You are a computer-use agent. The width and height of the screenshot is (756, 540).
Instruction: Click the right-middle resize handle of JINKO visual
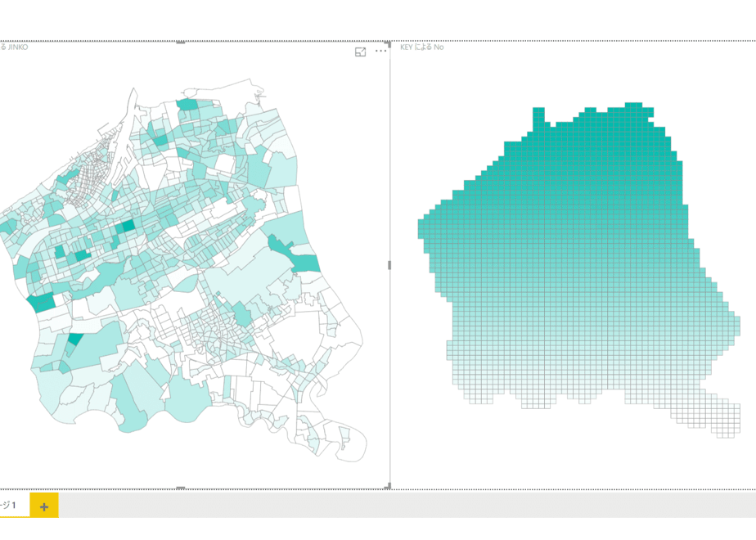pos(389,265)
